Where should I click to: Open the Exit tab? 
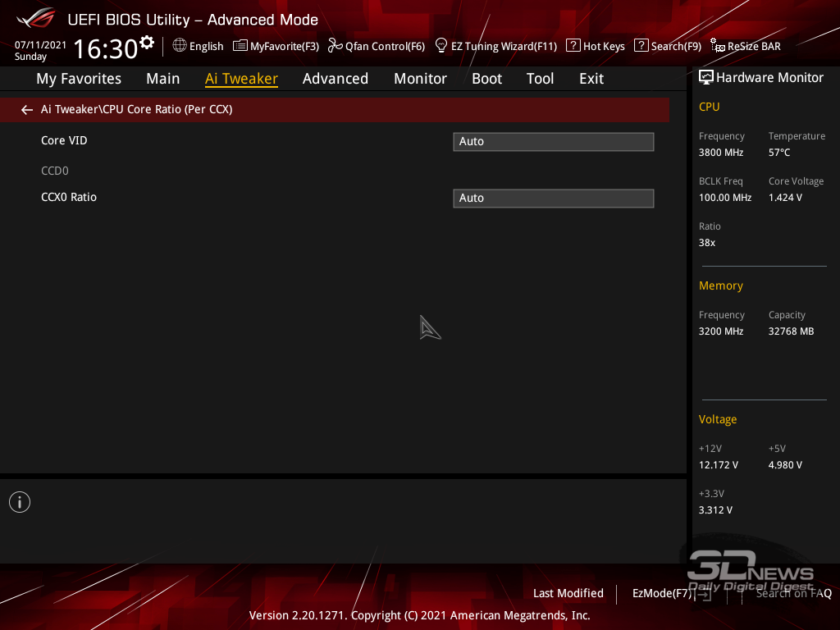[591, 79]
